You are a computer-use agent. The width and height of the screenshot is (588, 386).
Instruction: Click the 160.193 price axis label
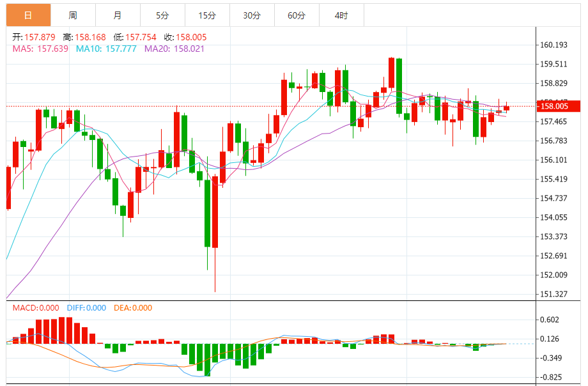point(553,45)
